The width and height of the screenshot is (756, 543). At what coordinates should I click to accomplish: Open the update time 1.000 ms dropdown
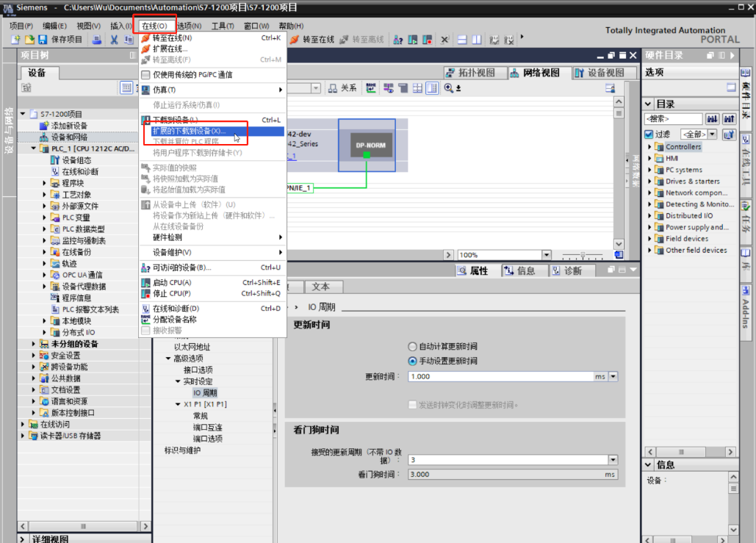pos(613,376)
